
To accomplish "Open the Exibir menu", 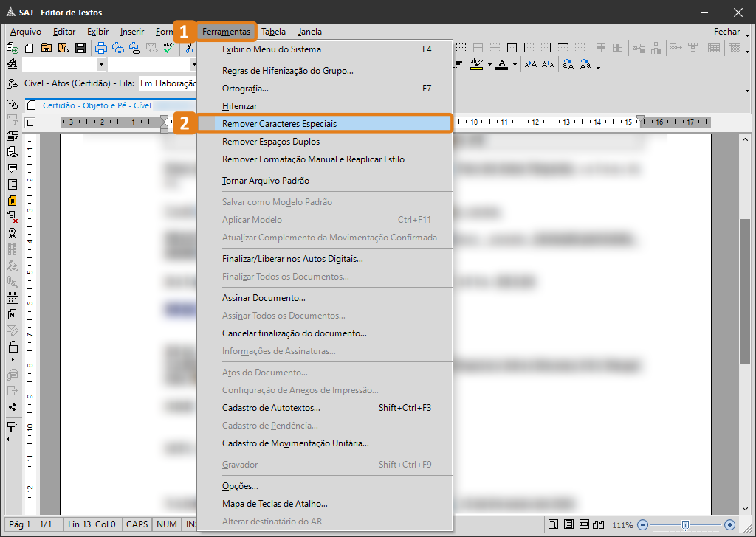I will [98, 32].
